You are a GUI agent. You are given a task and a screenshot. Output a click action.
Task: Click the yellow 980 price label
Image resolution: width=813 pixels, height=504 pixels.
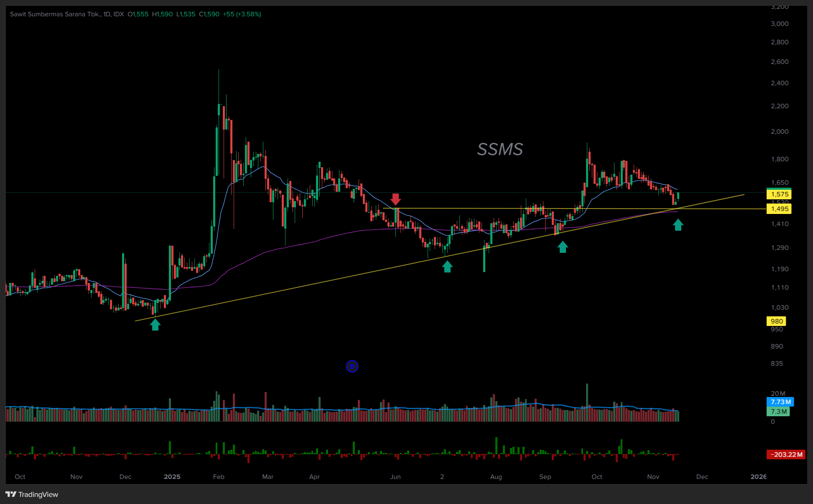pos(776,321)
